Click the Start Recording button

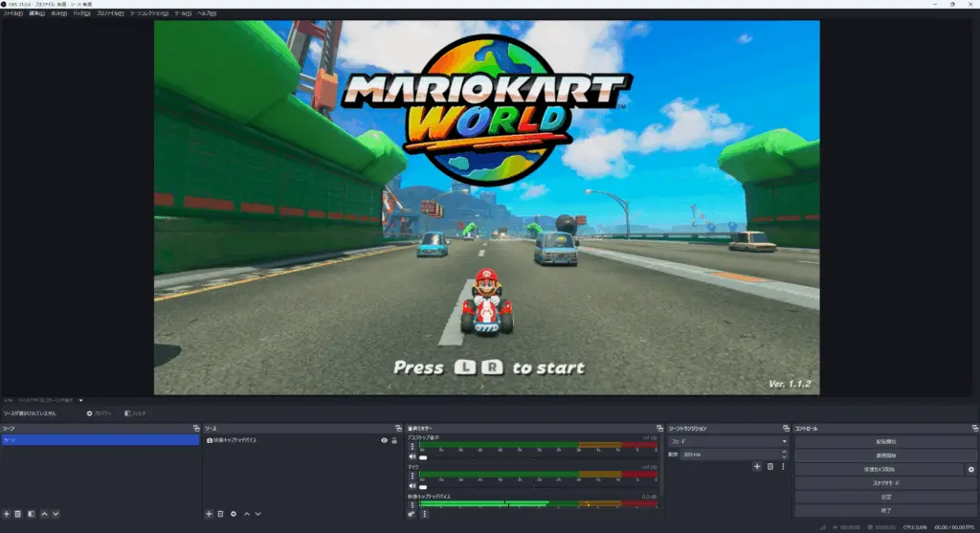tap(885, 455)
